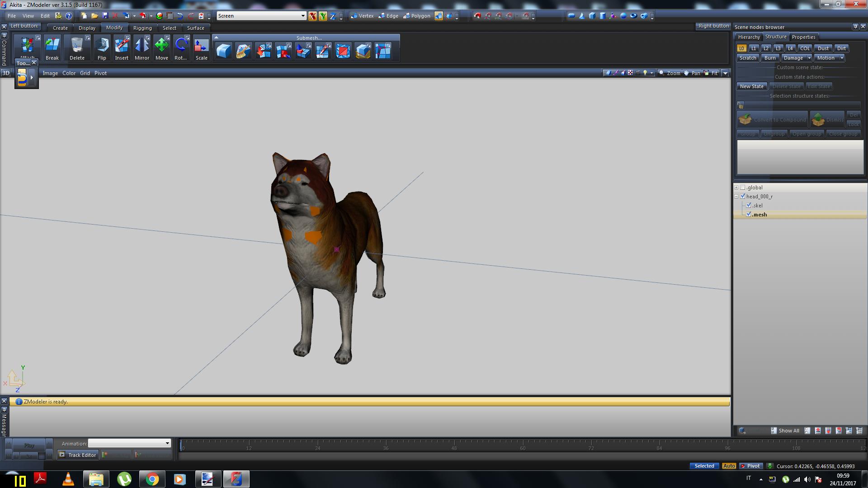Toggle the .skel node checkbox
The image size is (868, 488).
pyautogui.click(x=749, y=206)
